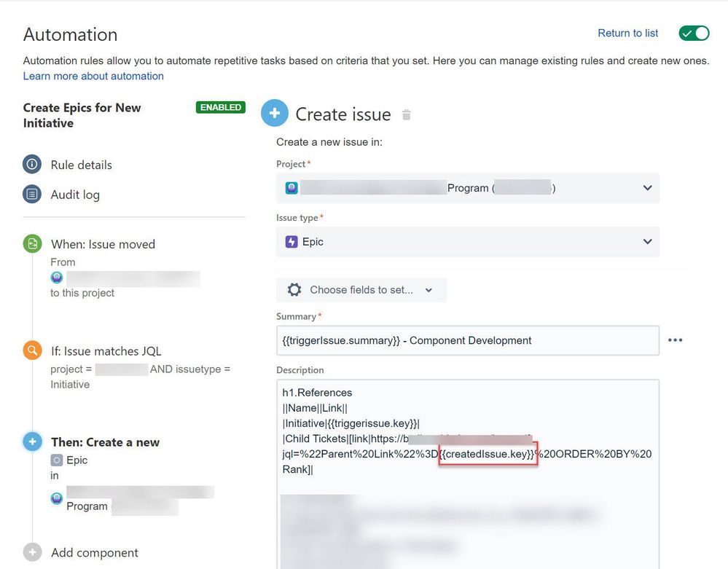The height and width of the screenshot is (569, 728).
Task: Open the blue plus icon beside Create issue heading
Action: 275,114
